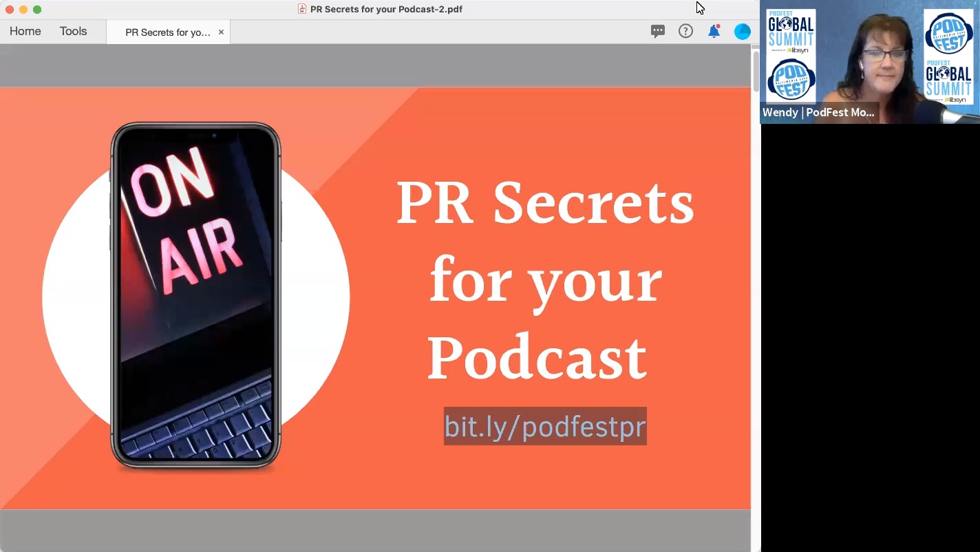This screenshot has width=980, height=552.
Task: Close the PR Secrets document tab
Action: point(220,32)
